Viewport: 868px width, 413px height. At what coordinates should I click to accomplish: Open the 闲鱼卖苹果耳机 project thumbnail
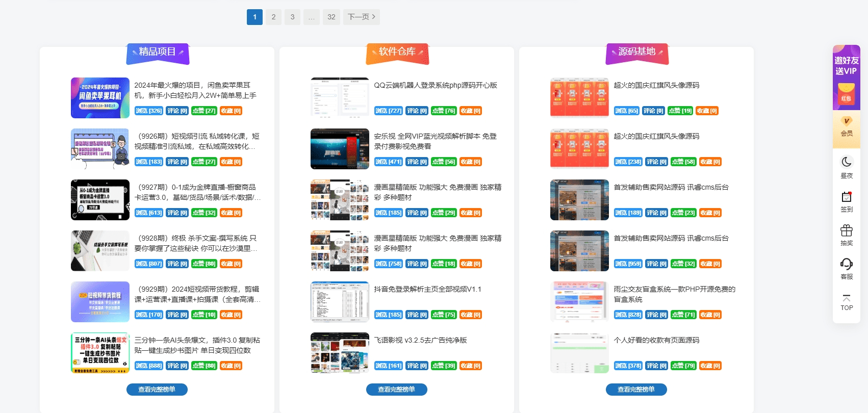coord(100,98)
